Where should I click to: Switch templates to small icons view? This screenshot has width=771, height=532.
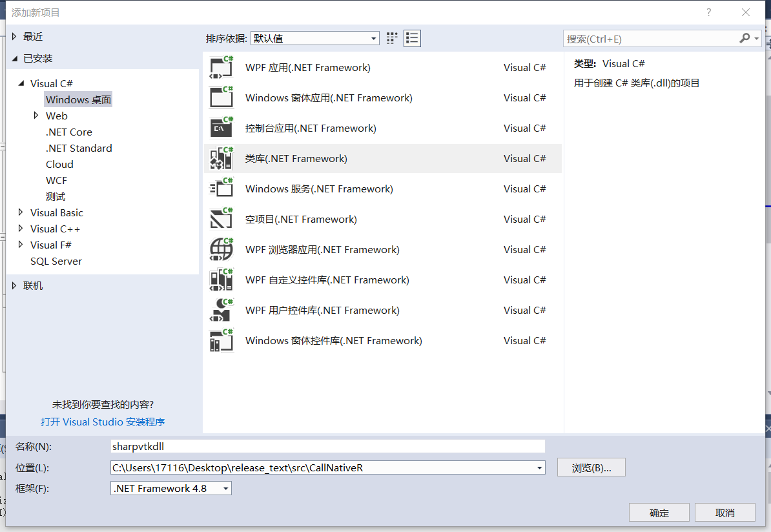click(391, 38)
